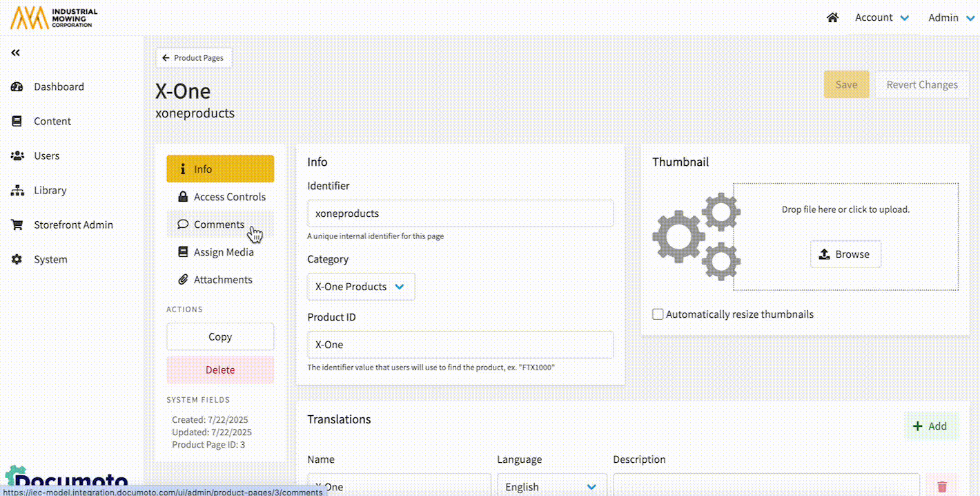This screenshot has height=496, width=980.
Task: Switch to the Access Controls tab
Action: point(220,197)
